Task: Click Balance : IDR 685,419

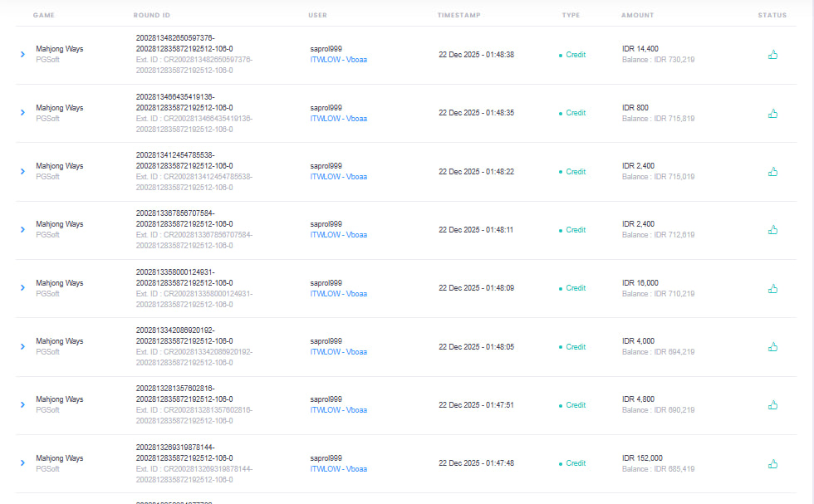Action: (658, 468)
